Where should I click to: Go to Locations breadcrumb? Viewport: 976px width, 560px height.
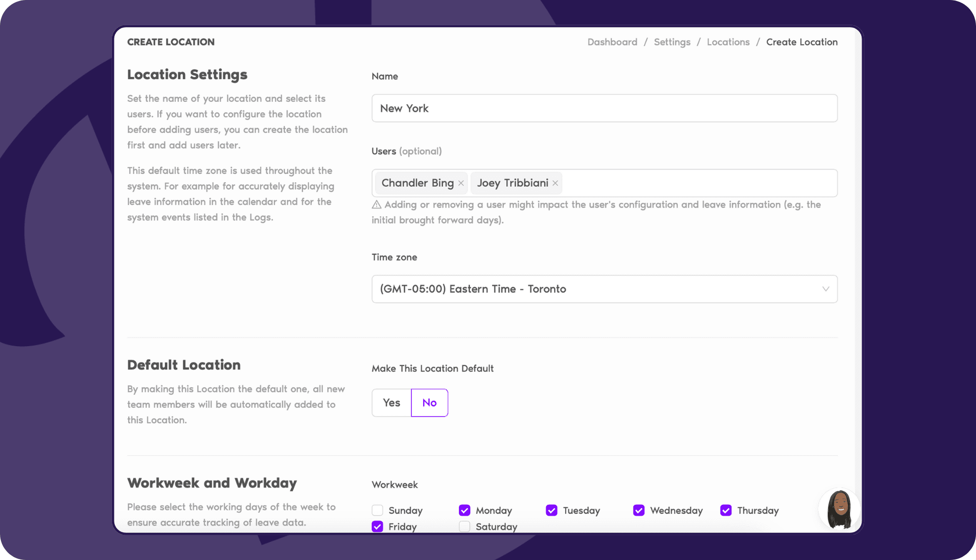(x=728, y=42)
